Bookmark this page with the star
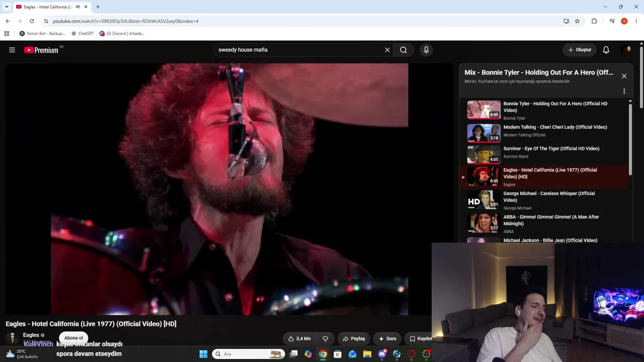 577,21
